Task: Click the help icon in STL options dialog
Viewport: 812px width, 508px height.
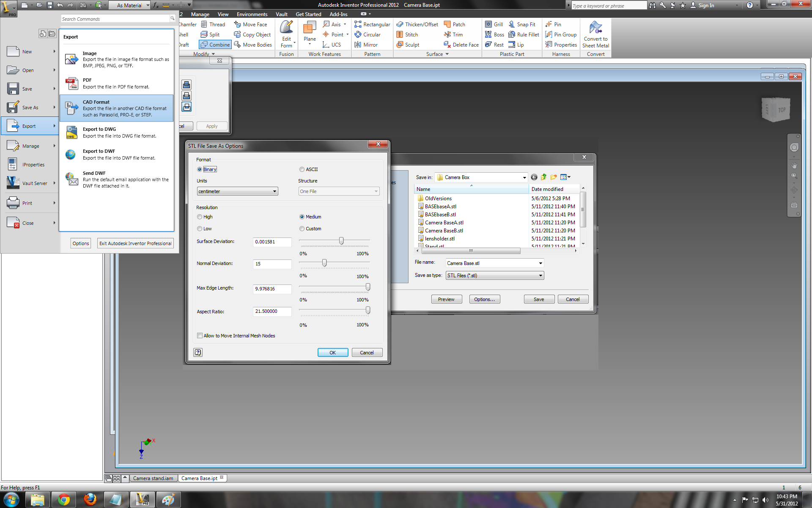Action: point(198,352)
